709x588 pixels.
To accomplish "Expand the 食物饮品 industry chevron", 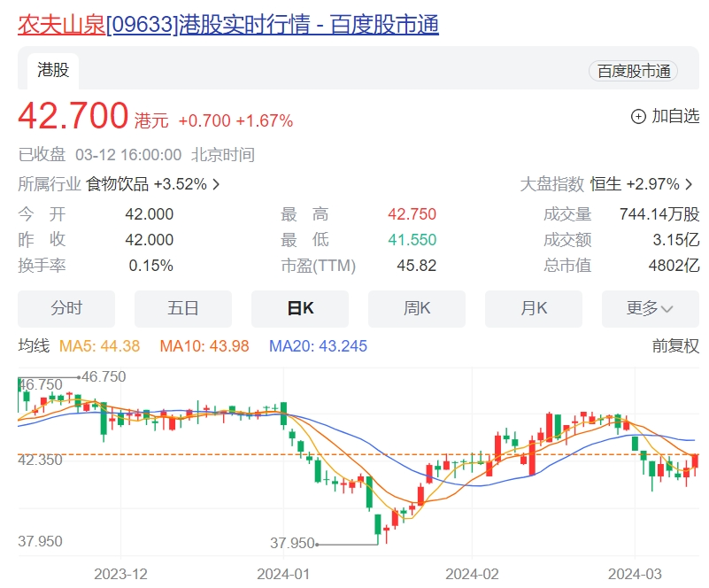I will tap(217, 184).
